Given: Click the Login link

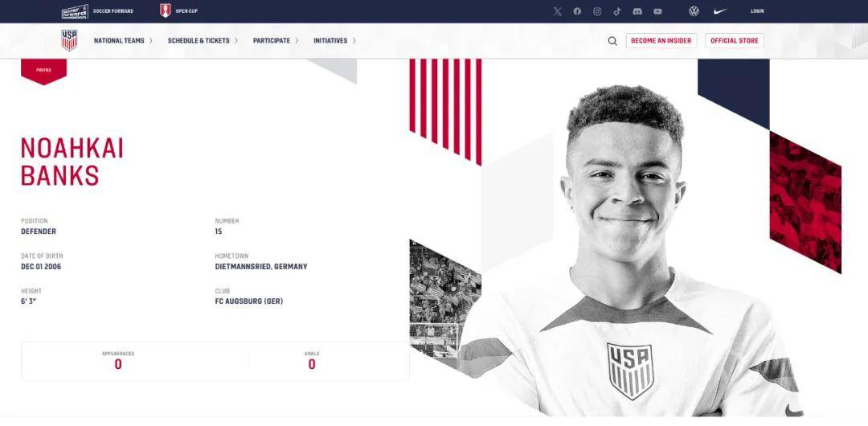Looking at the screenshot, I should [757, 11].
